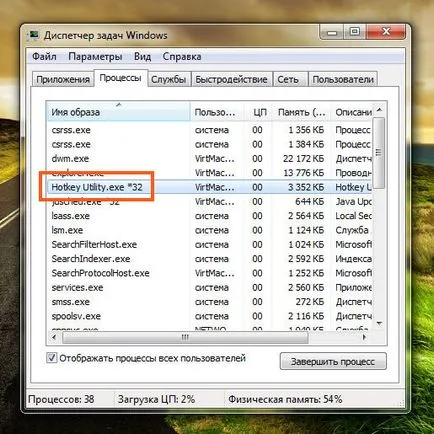Open the Параметры menu
Viewport: 434px width, 434px height.
tap(95, 56)
